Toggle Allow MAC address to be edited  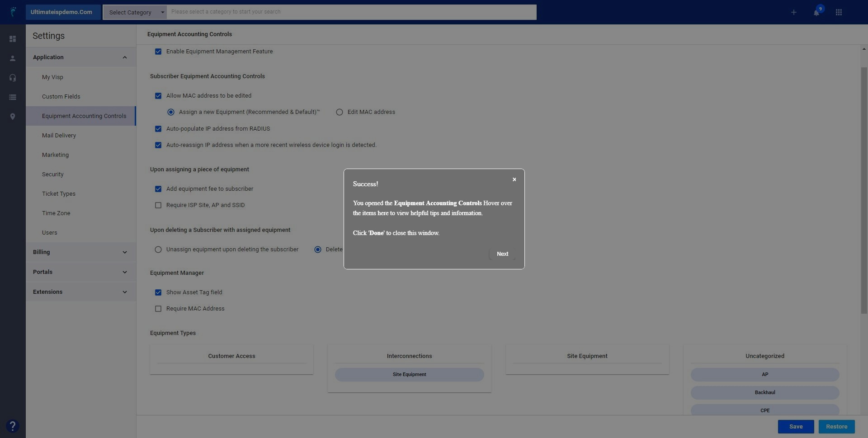click(158, 96)
